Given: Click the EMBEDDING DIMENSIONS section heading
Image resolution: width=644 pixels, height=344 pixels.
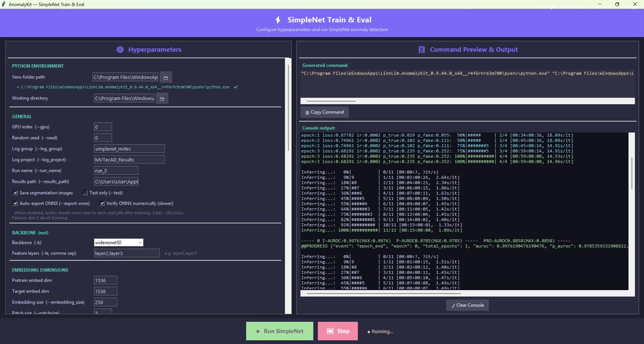Looking at the screenshot, I should (40, 270).
